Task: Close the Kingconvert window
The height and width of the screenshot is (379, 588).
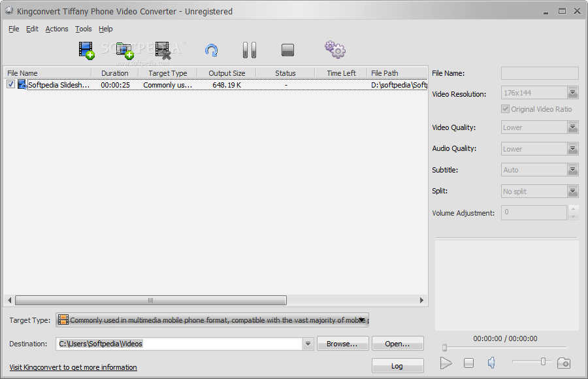Action: (577, 11)
